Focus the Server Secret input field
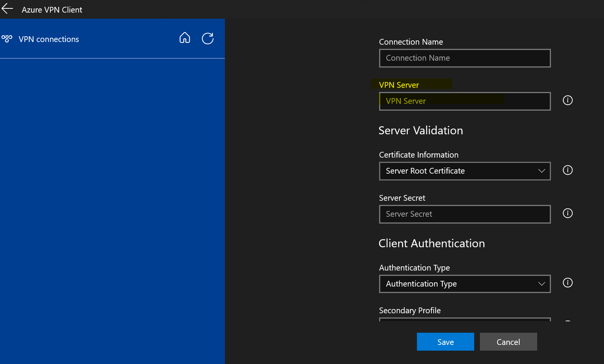 click(465, 214)
